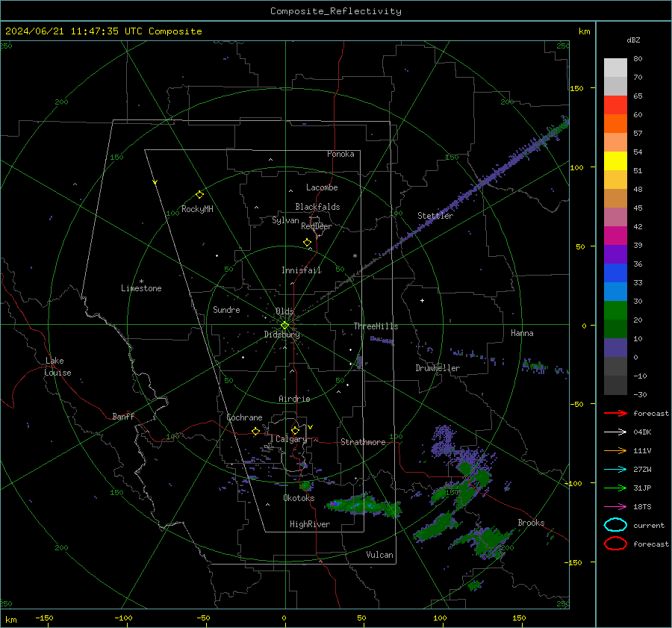Select the 60 dBZ red color swatch
Viewport: 672px width, 628px height.
click(x=615, y=105)
